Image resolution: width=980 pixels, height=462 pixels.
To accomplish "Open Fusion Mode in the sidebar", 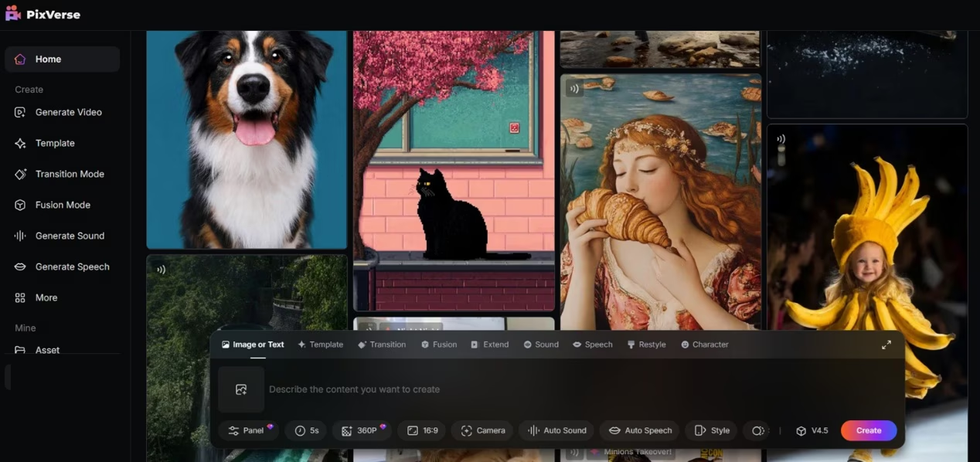I will pyautogui.click(x=62, y=204).
